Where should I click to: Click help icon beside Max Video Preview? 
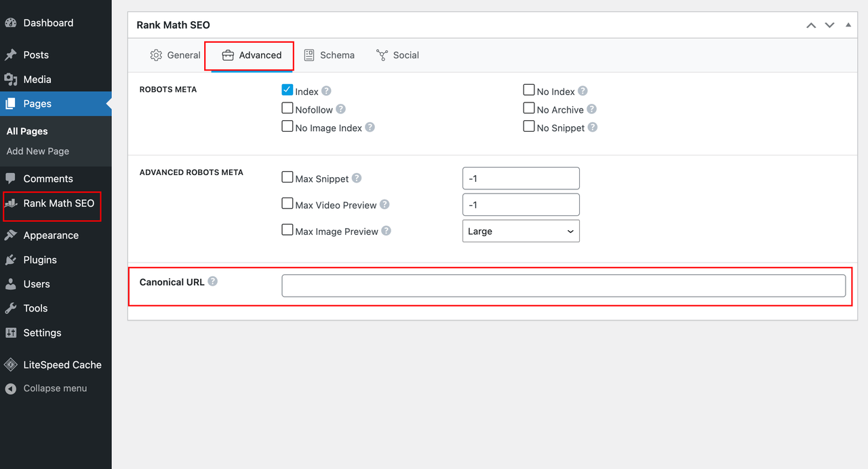[384, 204]
